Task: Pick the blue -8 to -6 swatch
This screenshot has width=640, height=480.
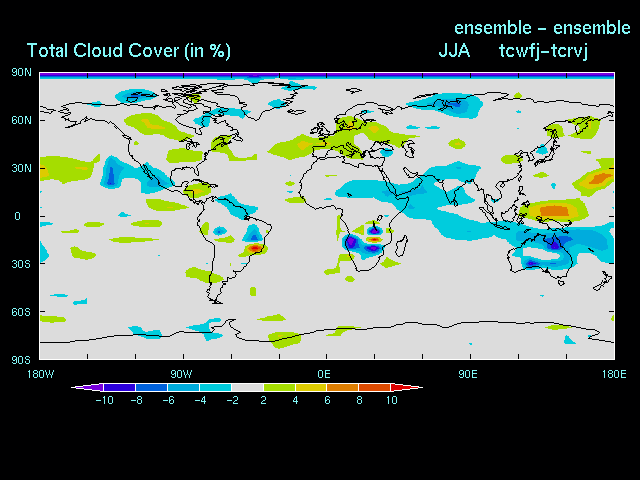Action: pos(151,387)
